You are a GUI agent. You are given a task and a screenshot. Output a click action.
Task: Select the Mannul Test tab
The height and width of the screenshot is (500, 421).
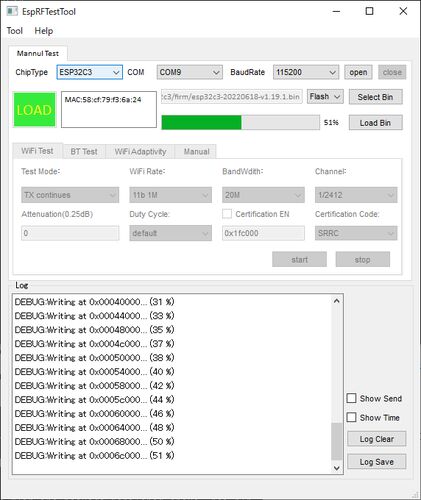pos(38,54)
